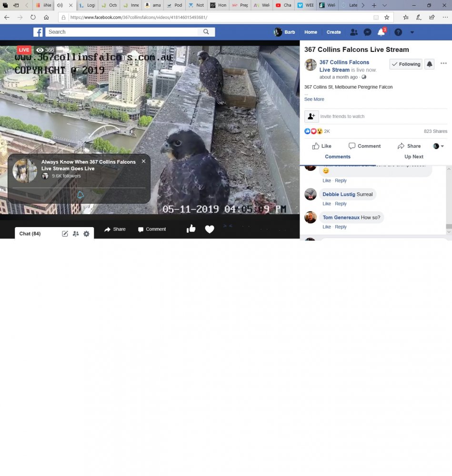Toggle live notifications bell beside Following
The width and height of the screenshot is (452, 476).
(429, 64)
